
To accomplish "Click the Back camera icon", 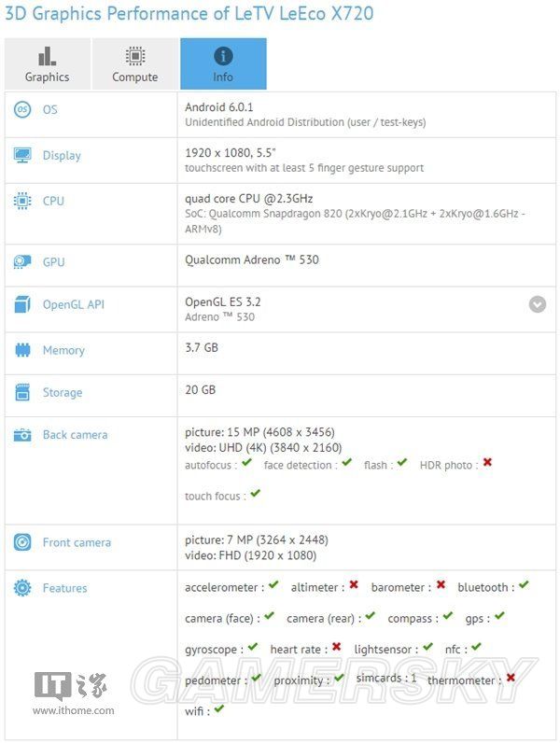I will coord(22,435).
